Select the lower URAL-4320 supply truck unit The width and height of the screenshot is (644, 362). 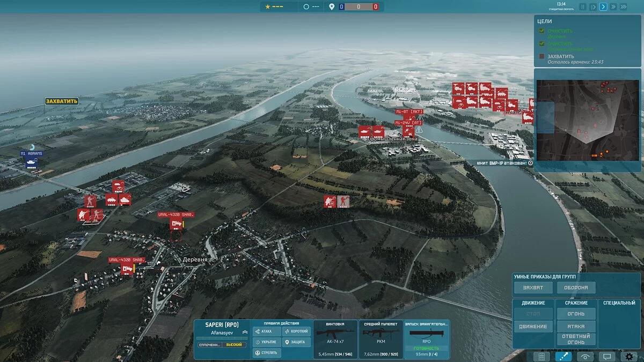tap(127, 268)
